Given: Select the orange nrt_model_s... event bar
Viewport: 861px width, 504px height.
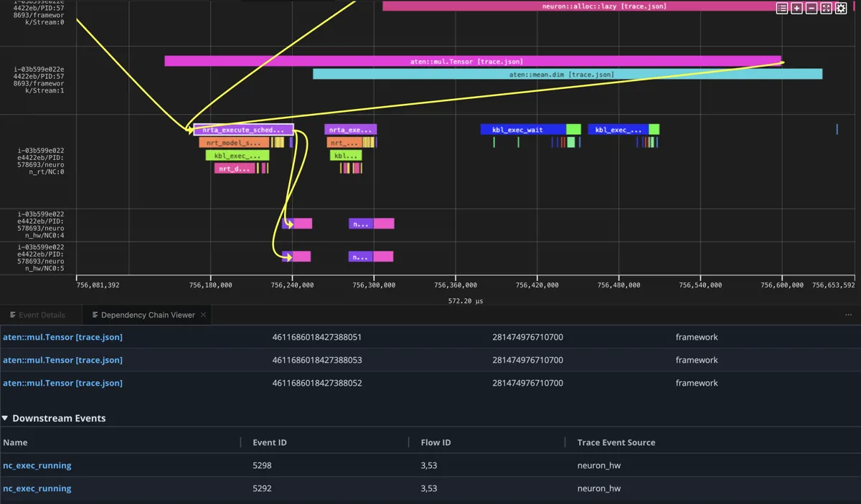Looking at the screenshot, I should click(234, 143).
